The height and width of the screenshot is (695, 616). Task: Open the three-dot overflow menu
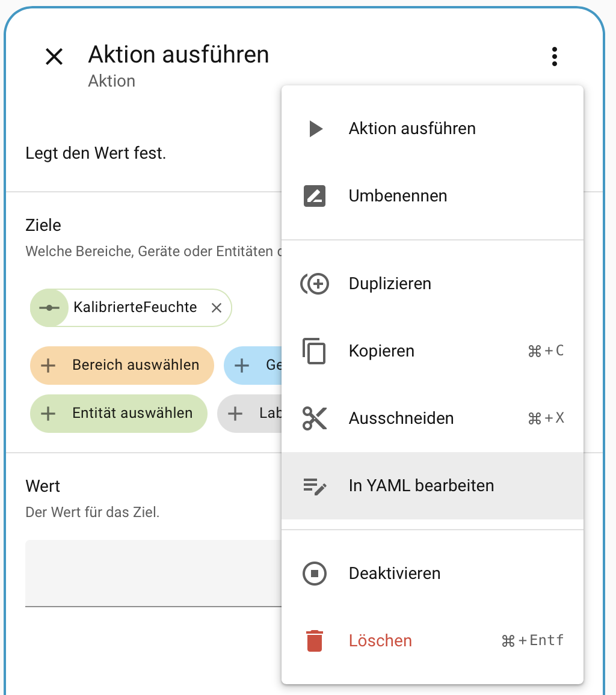tap(554, 57)
